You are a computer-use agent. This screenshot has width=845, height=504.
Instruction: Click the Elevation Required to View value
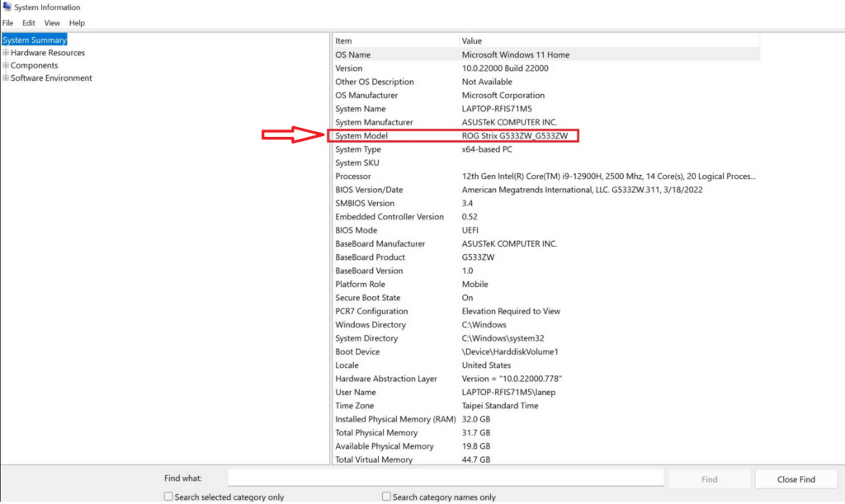(x=511, y=311)
